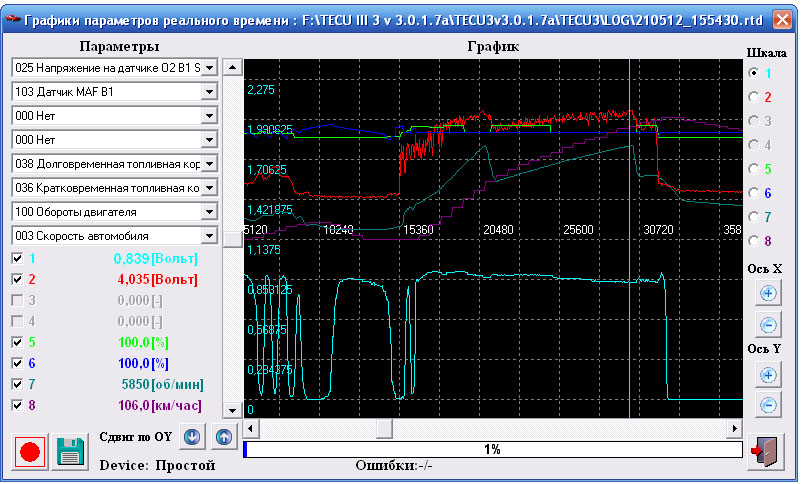Open the 003 Скорость автомобиля dropdown

210,236
